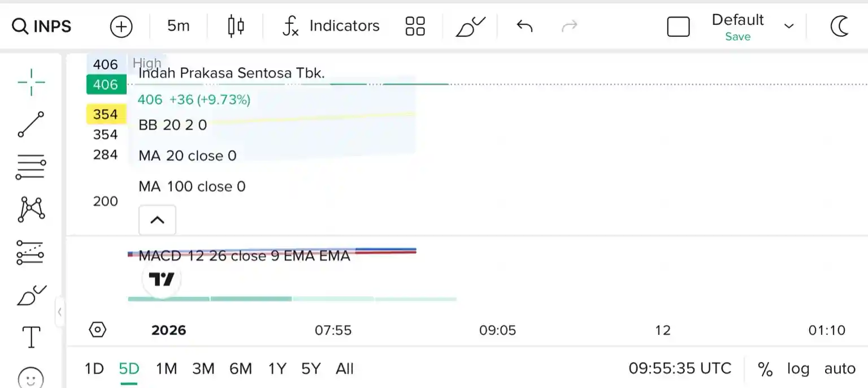Open candlestick chart style selector
868x388 pixels.
(x=236, y=26)
